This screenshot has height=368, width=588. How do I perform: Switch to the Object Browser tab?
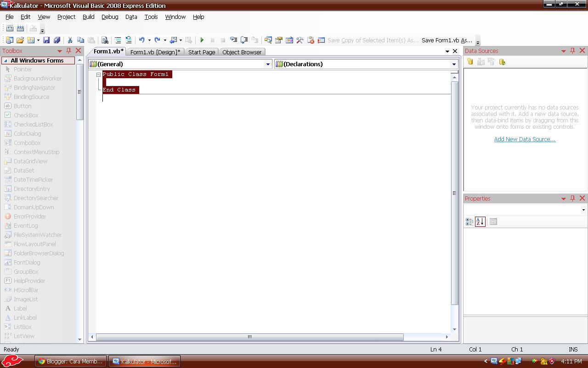pos(242,52)
